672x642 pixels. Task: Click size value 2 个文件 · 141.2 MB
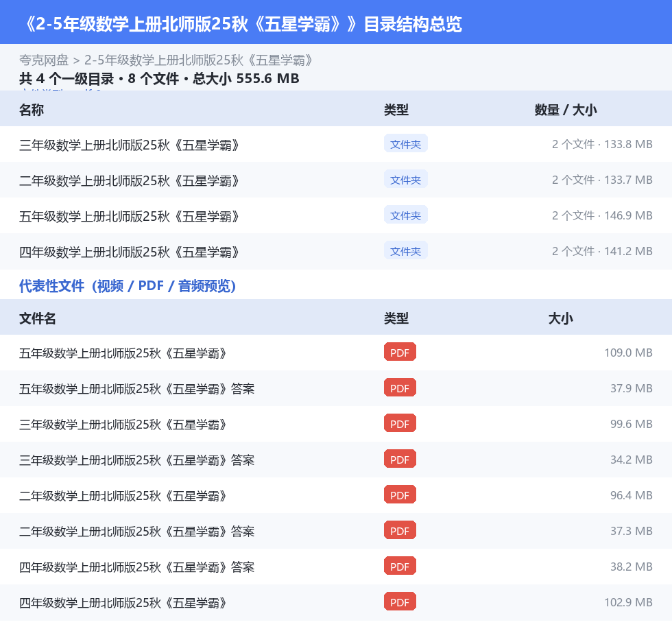[x=602, y=251]
